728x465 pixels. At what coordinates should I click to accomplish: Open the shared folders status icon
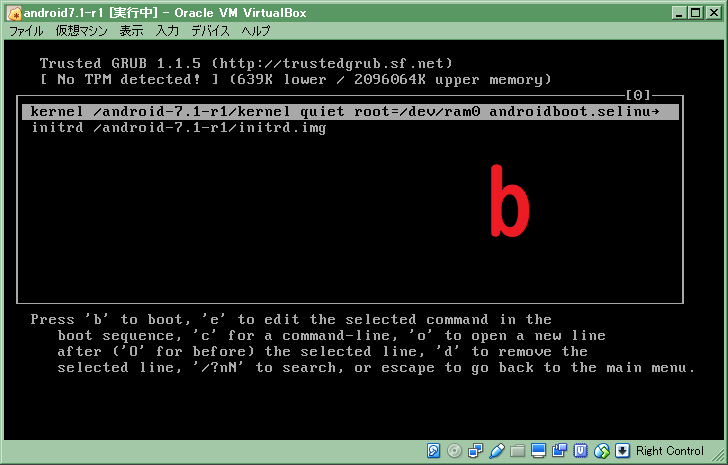517,451
